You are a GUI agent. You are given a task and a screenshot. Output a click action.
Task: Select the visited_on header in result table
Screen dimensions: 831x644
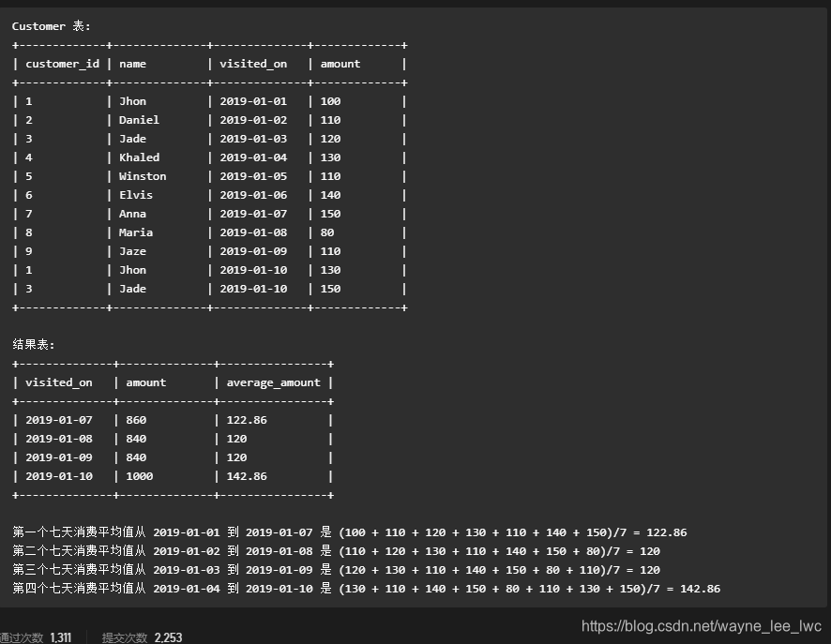pos(59,382)
